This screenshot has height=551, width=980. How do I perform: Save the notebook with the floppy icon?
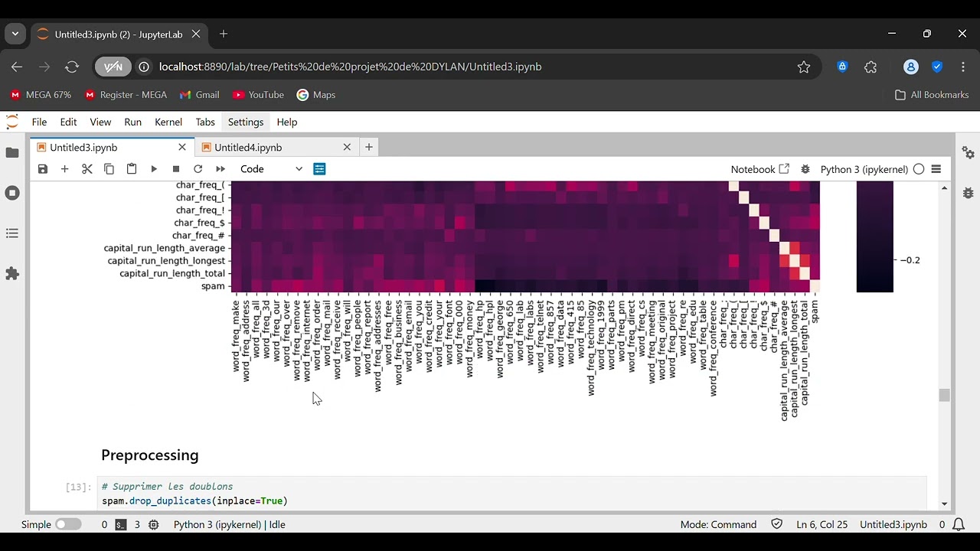click(x=43, y=169)
